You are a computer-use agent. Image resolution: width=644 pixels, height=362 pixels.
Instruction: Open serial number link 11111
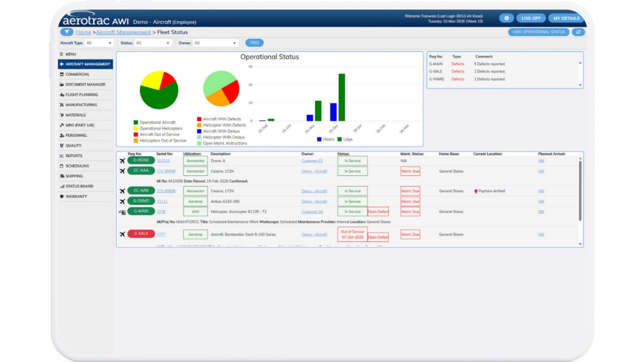point(162,201)
